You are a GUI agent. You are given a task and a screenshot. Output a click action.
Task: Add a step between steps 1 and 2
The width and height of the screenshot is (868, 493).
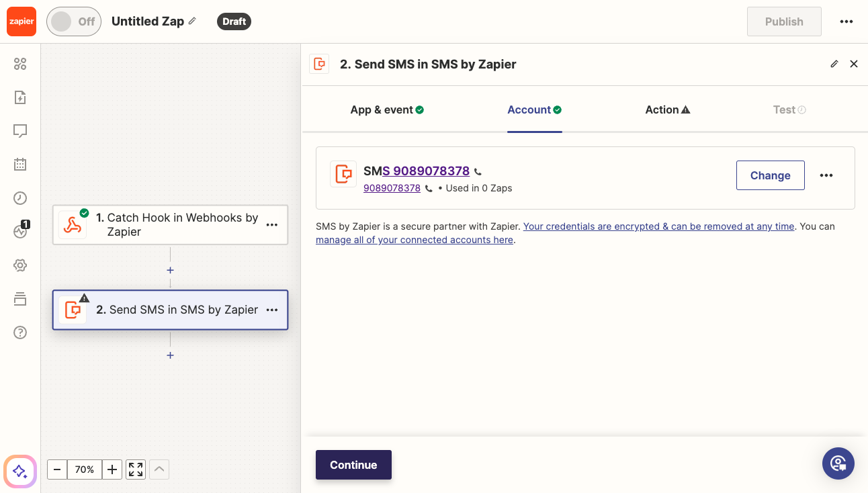(171, 270)
